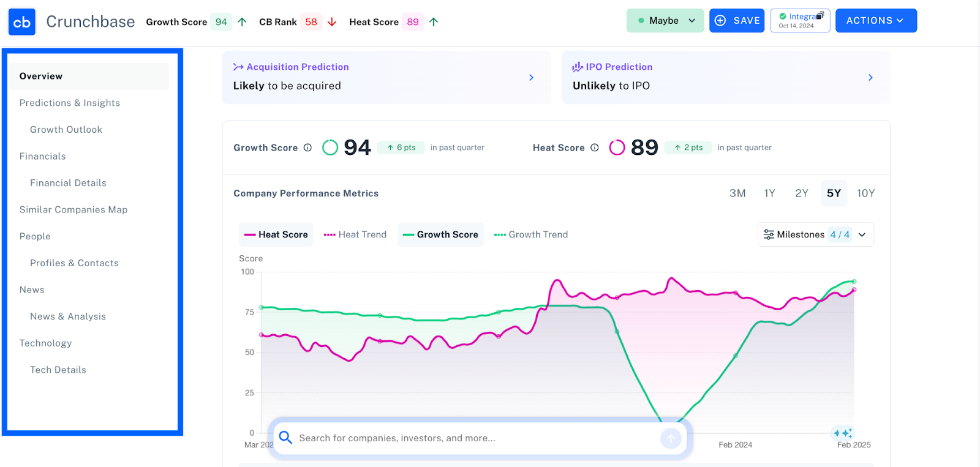Click the search magnifier icon
The image size is (980, 467).
point(285,438)
